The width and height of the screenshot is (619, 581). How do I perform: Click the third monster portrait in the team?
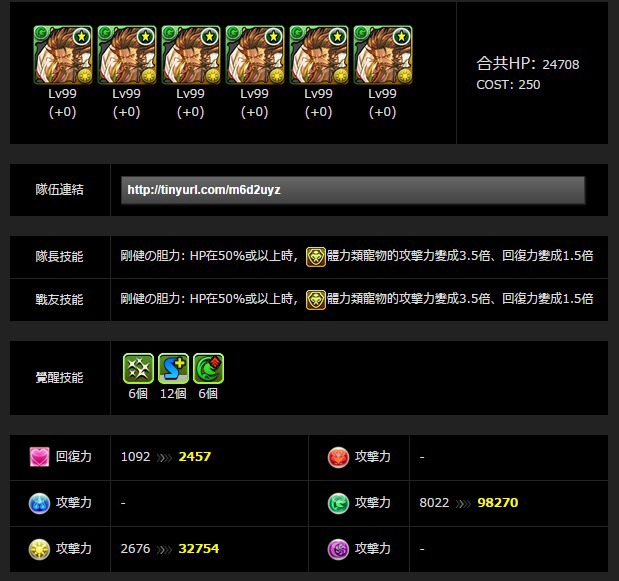[x=191, y=55]
